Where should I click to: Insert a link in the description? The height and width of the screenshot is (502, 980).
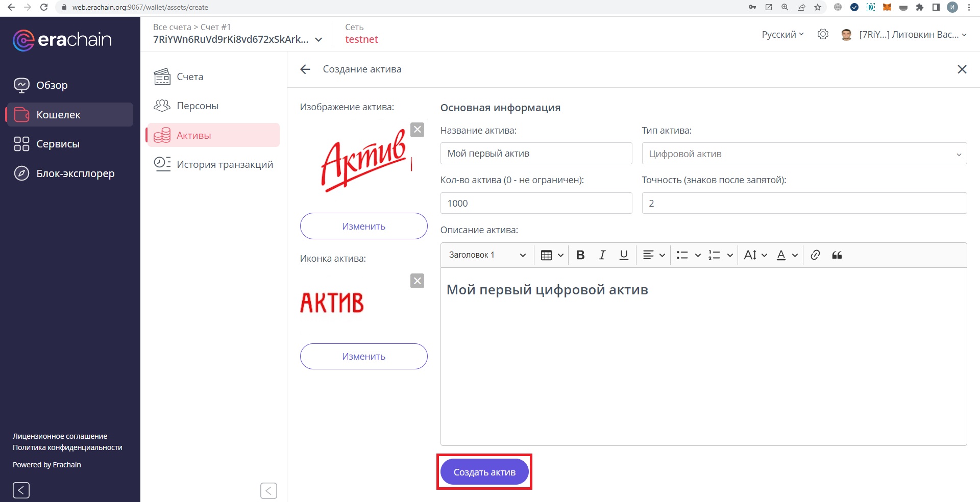(x=814, y=255)
